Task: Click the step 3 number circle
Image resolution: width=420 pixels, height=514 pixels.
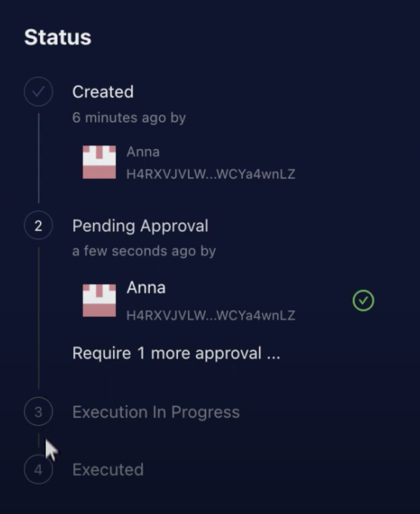Action: 38,411
